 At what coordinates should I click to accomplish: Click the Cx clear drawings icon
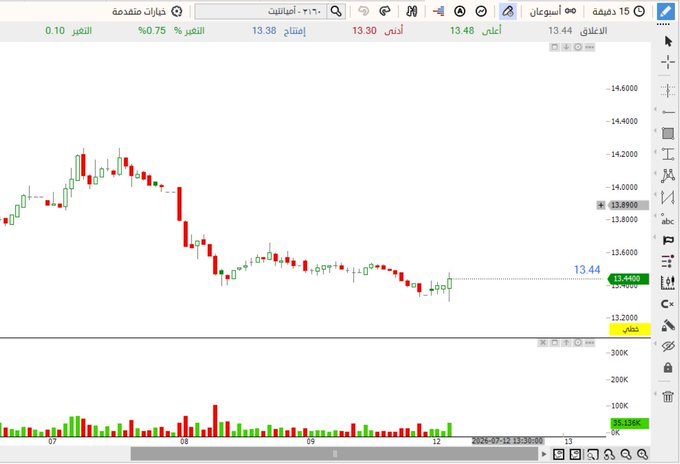tap(668, 304)
